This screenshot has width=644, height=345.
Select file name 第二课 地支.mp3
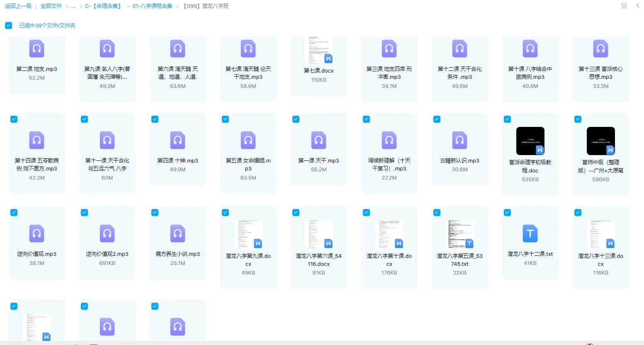(36, 69)
